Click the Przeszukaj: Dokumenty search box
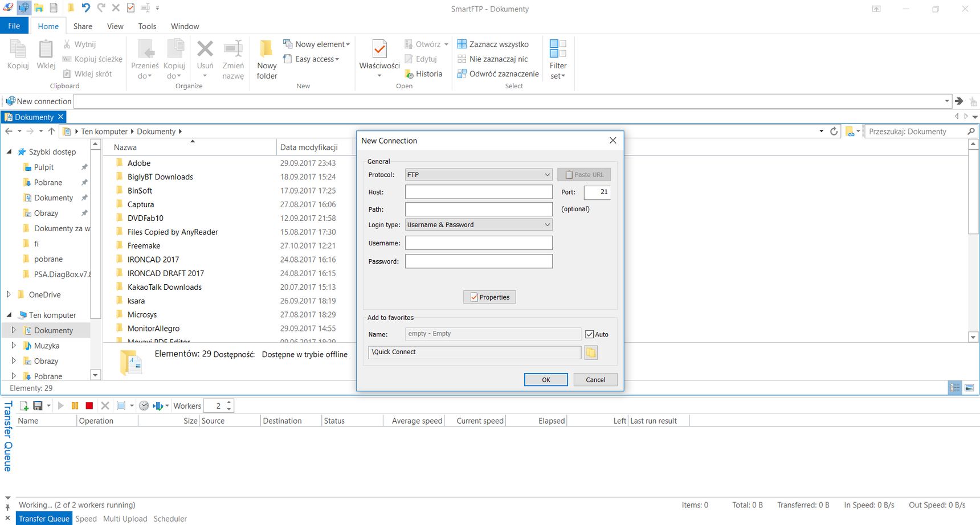Viewport: 980px width, 525px height. pos(914,132)
